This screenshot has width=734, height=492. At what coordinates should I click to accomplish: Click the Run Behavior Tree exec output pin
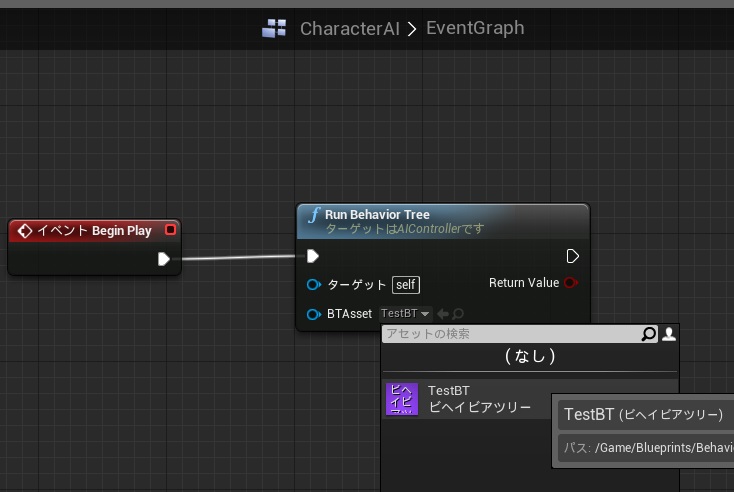[x=573, y=256]
